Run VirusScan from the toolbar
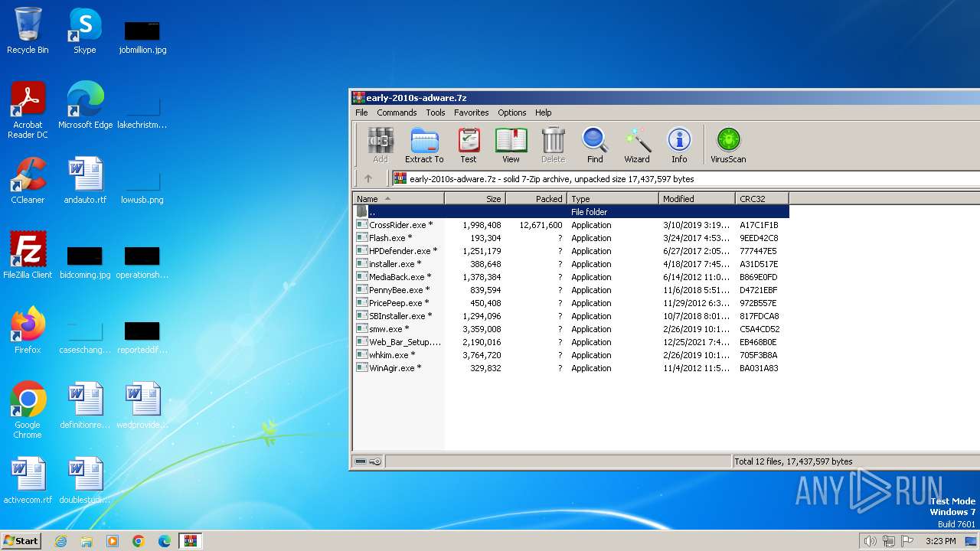Screen dimensions: 980x551 [x=728, y=145]
